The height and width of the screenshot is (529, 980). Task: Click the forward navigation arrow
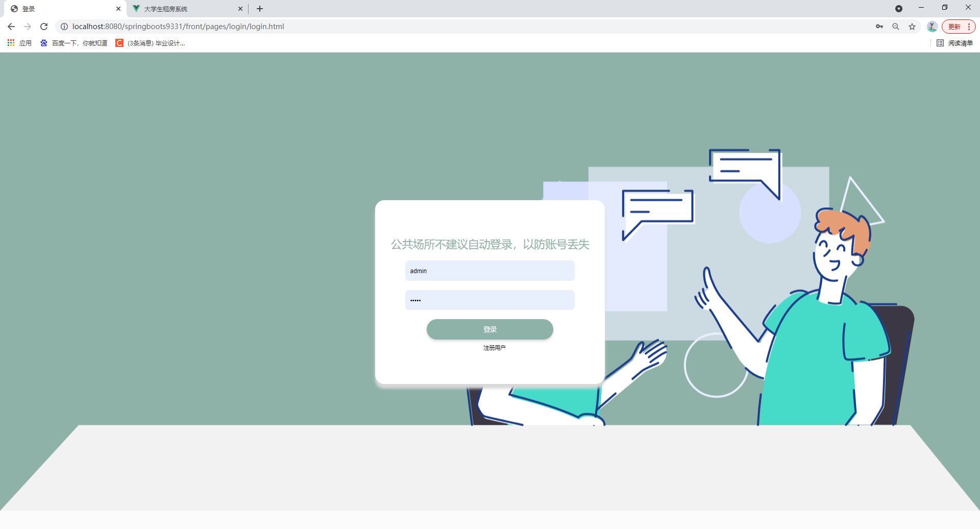point(28,27)
